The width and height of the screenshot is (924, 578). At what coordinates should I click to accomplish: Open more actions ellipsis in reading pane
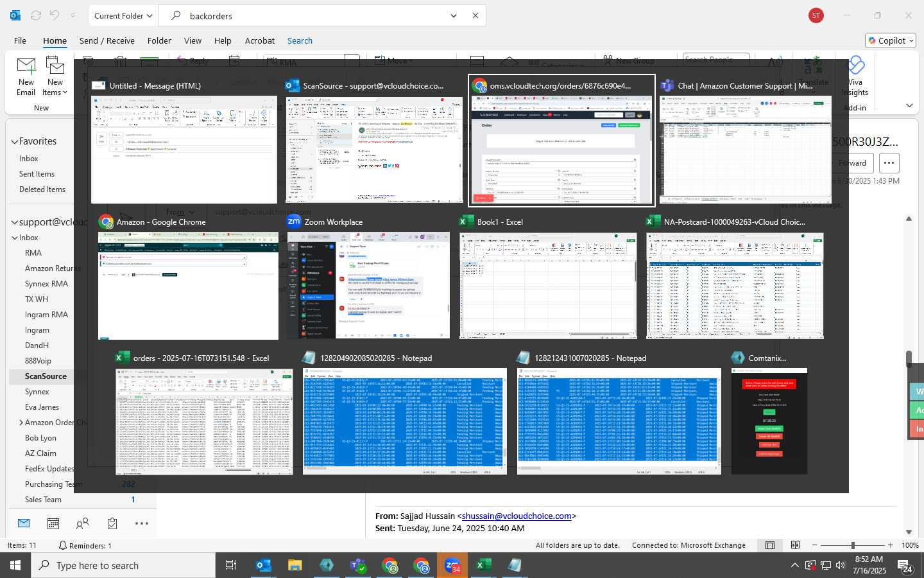coord(889,162)
